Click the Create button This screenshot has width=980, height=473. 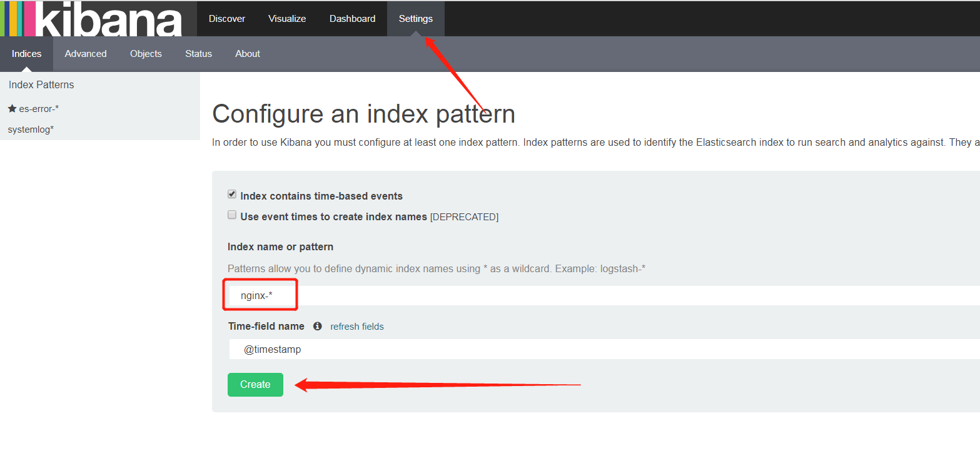click(x=255, y=384)
